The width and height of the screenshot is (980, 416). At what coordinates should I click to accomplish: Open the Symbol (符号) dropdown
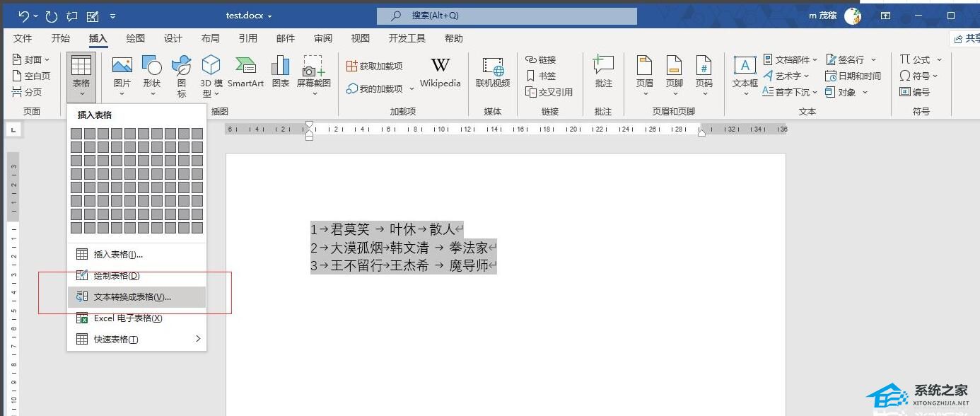click(918, 76)
